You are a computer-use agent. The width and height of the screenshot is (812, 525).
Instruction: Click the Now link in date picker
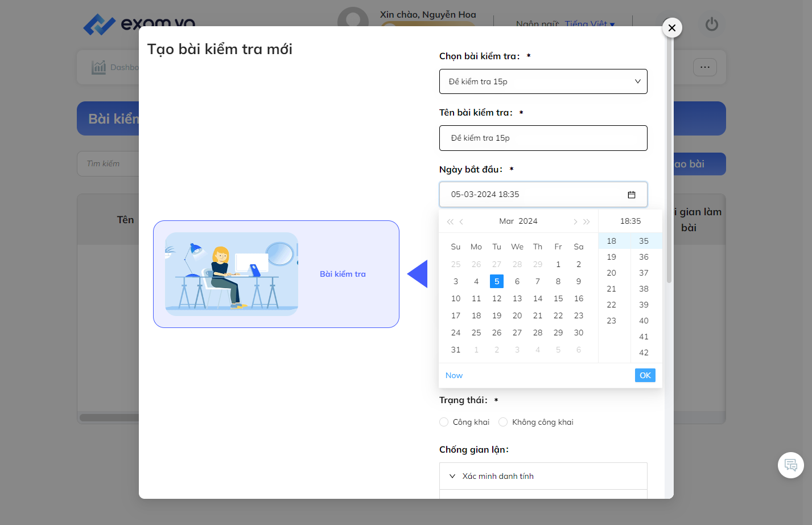tap(454, 375)
